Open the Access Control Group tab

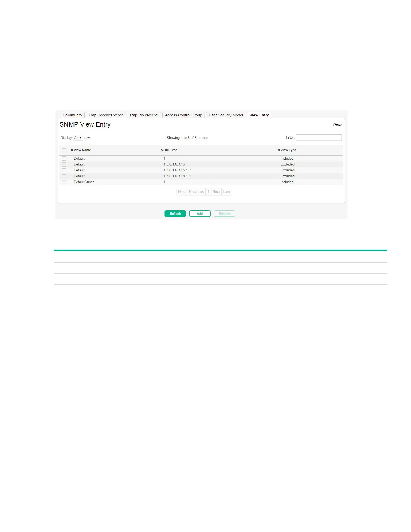pyautogui.click(x=183, y=115)
